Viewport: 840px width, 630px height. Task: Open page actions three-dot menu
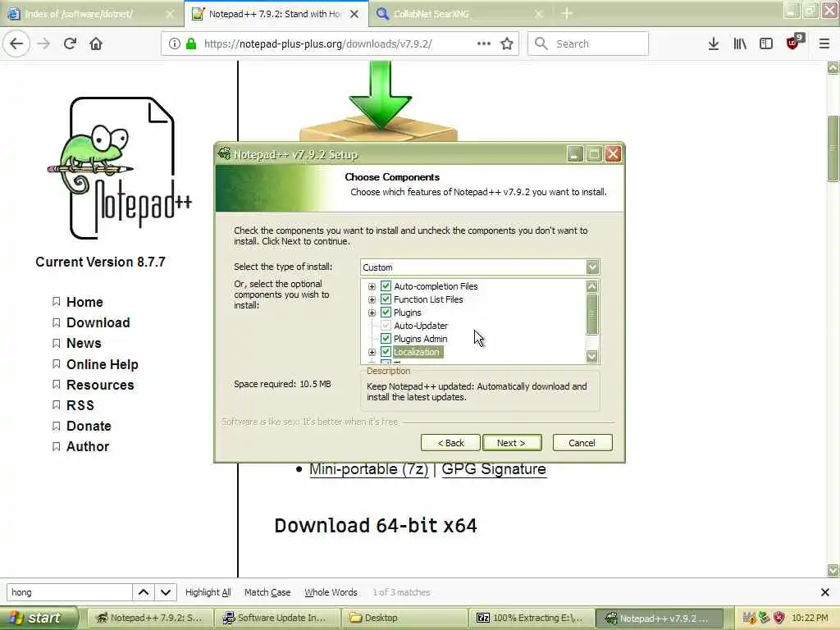[x=484, y=44]
